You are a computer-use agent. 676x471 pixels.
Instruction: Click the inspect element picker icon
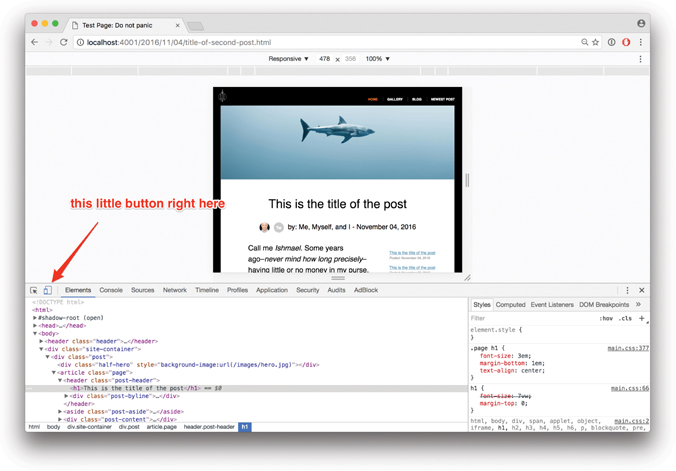pos(34,290)
